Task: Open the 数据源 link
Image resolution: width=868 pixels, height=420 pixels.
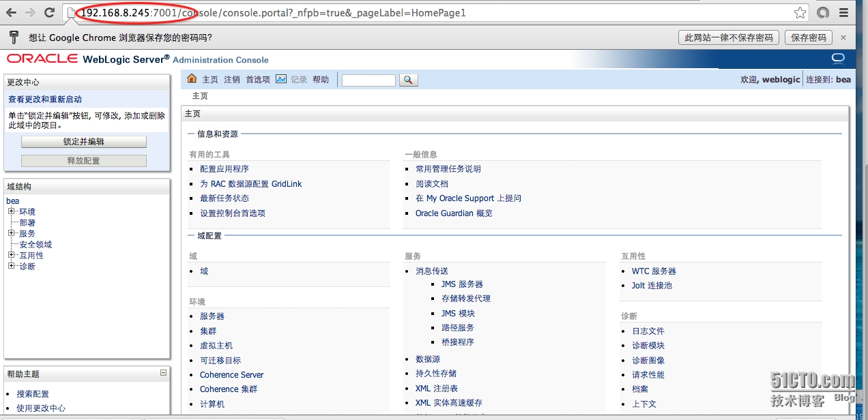Action: 428,359
